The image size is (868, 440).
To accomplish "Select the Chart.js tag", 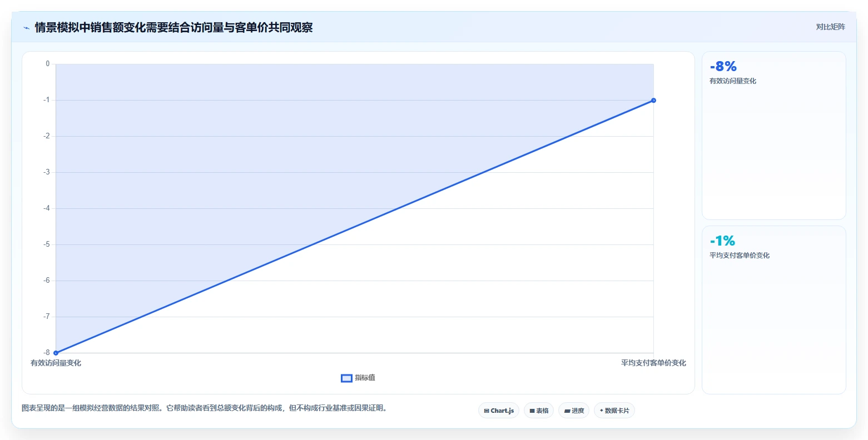I will pyautogui.click(x=499, y=411).
